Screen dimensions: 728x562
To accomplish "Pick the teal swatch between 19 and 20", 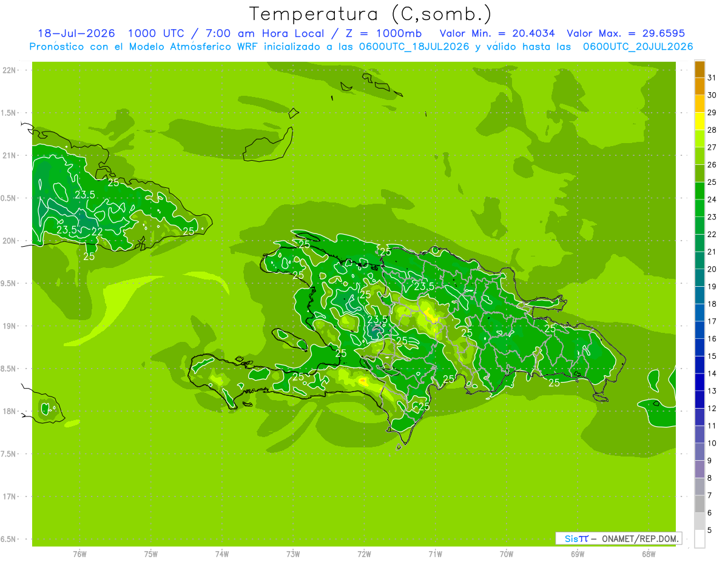I will coord(699,278).
